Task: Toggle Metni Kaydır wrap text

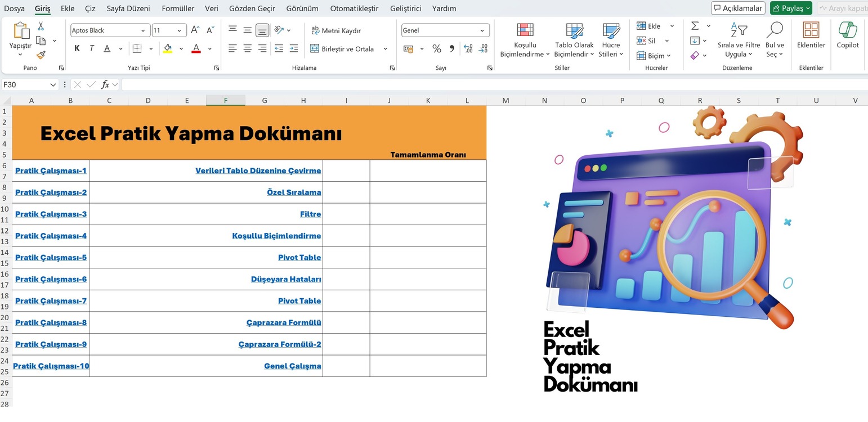Action: coord(336,30)
